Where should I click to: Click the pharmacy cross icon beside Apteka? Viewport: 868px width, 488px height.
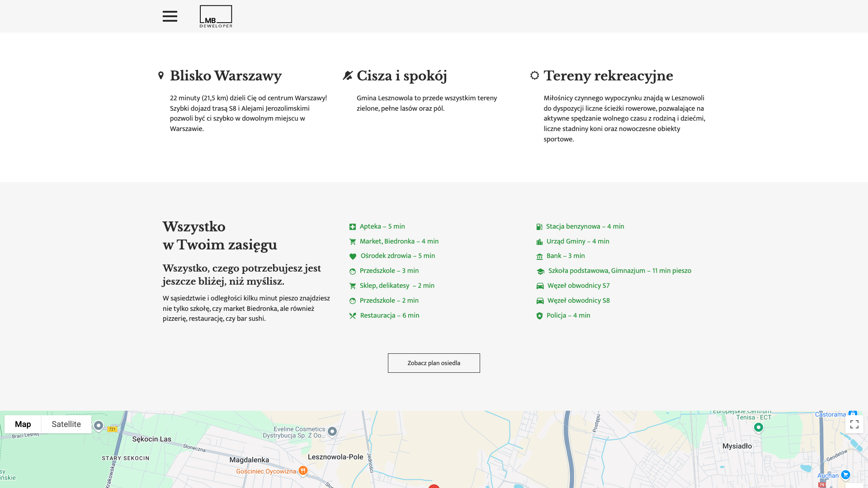coord(353,227)
